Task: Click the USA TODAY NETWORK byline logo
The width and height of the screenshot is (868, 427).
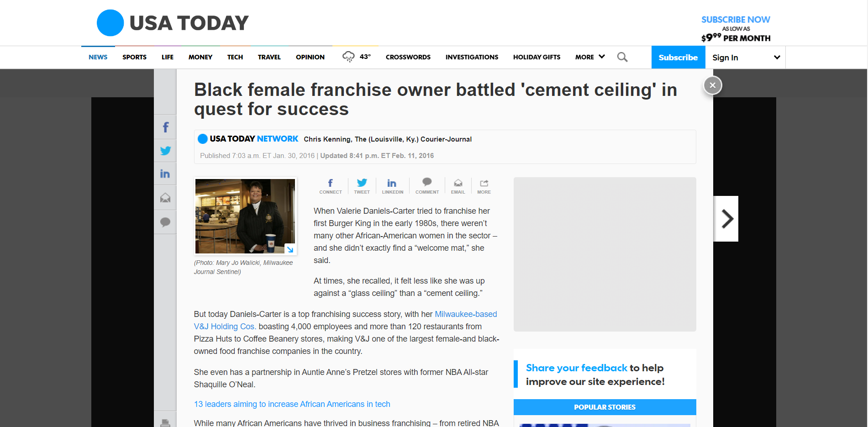Action: [x=248, y=139]
